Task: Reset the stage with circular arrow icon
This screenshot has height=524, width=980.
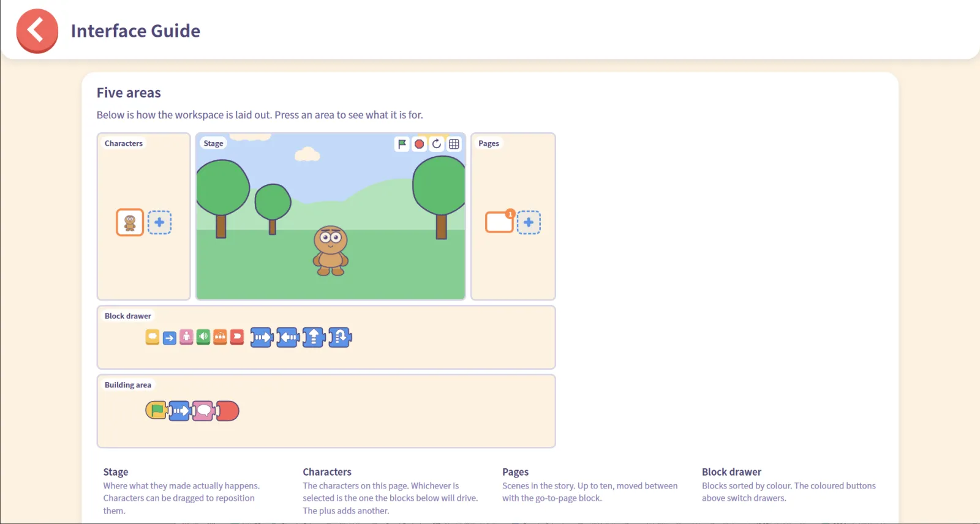Action: (x=436, y=144)
